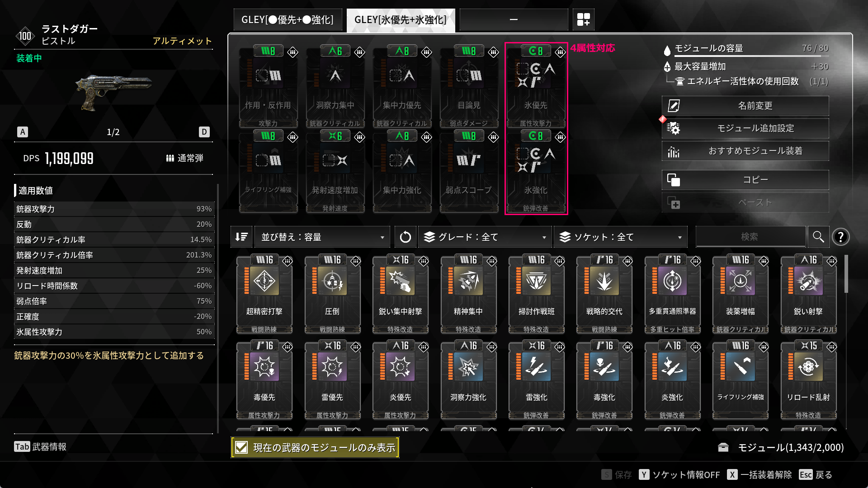
Task: Click the コピー copy button
Action: click(745, 180)
